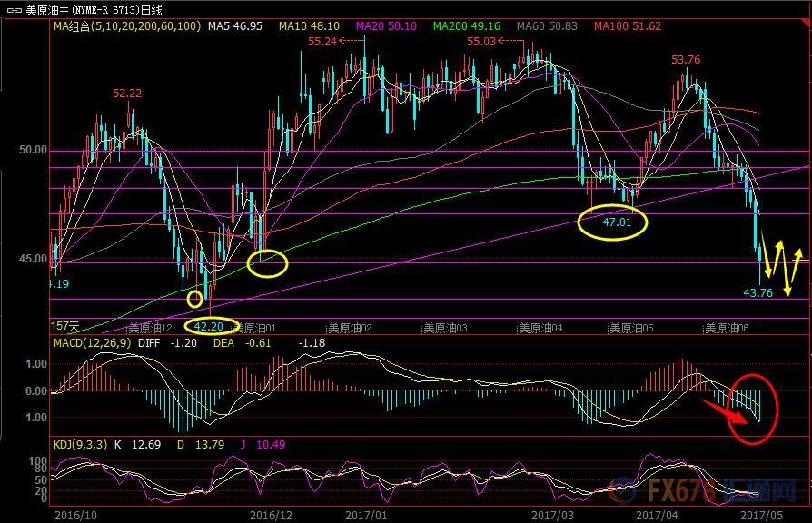
Task: Click the 50.00 price axis level
Action: tap(35, 150)
